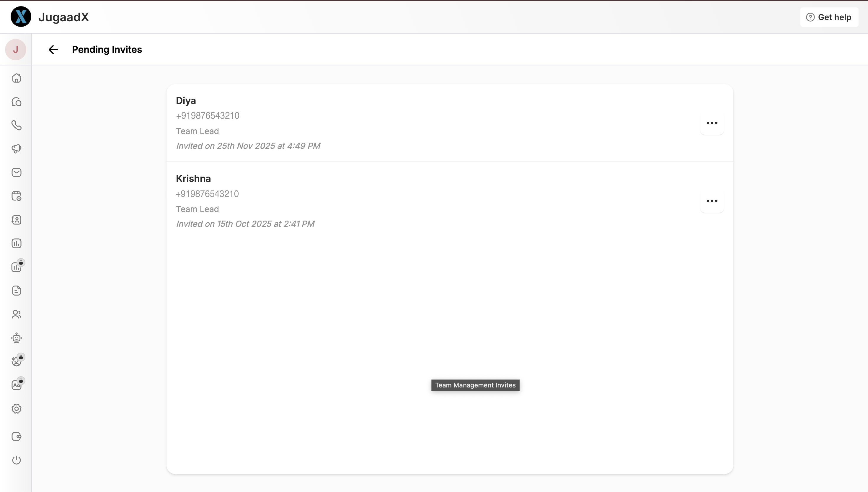Click the Get help button
Screen dimensions: 868x492
pos(829,17)
